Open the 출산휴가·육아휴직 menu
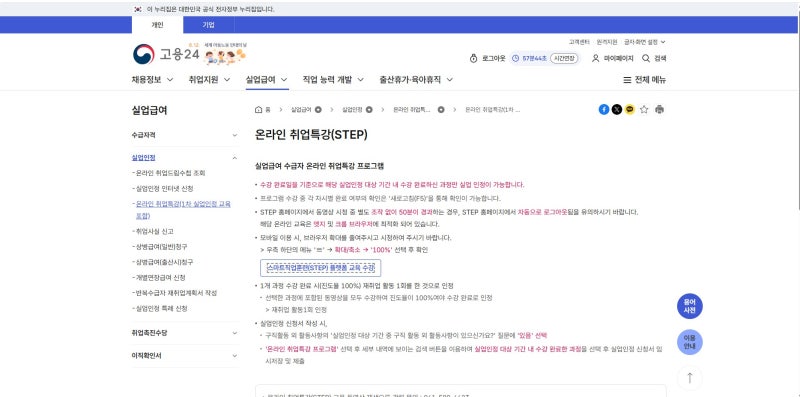This screenshot has height=397, width=800. point(416,80)
